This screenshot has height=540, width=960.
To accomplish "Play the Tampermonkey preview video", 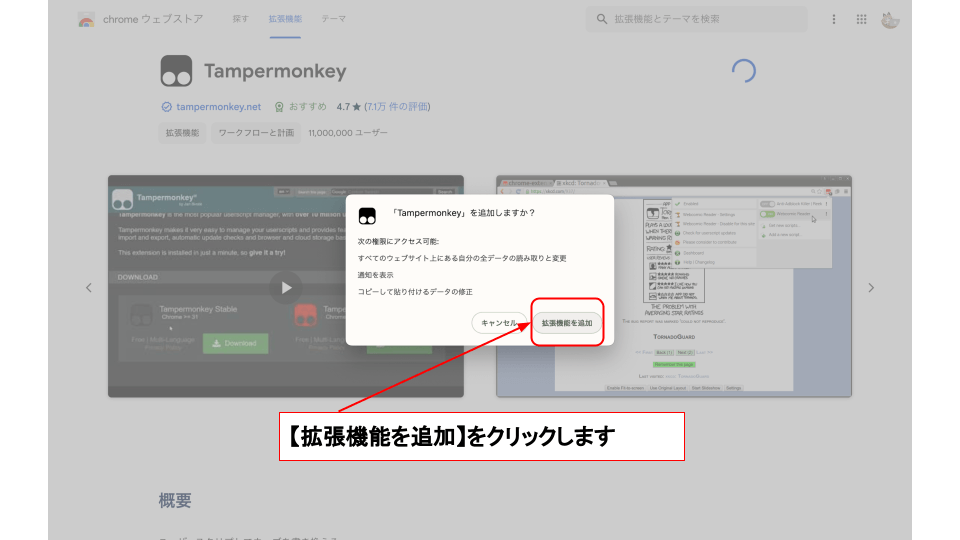I will tap(286, 287).
